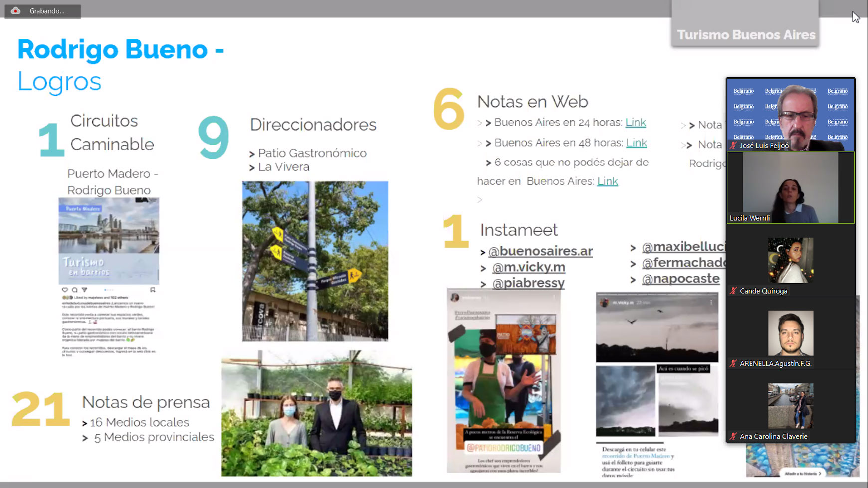Click ARENELLA.Agustín.F.G.'s muted microphone icon
The width and height of the screenshot is (868, 488).
point(733,364)
